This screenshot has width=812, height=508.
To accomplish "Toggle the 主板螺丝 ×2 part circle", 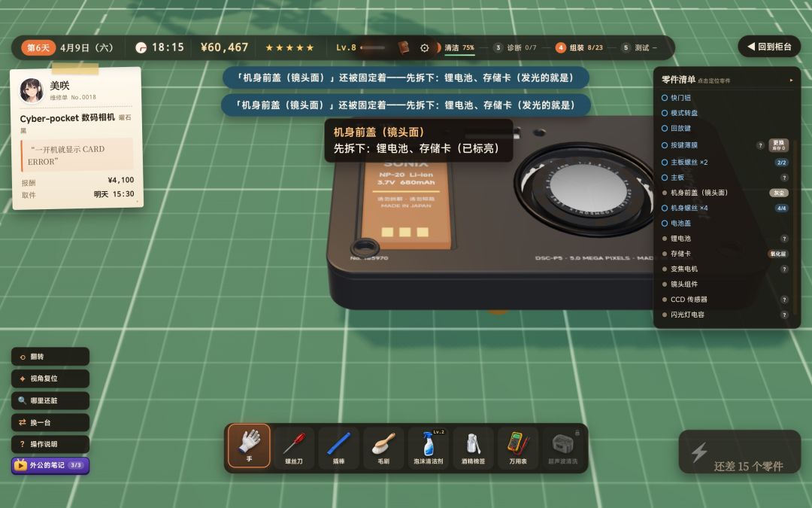I will point(665,163).
